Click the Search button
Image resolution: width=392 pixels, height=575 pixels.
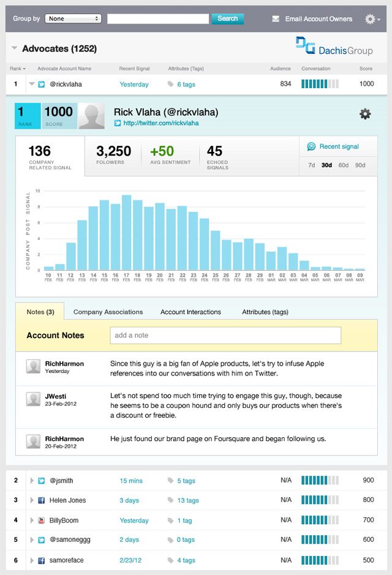(228, 18)
